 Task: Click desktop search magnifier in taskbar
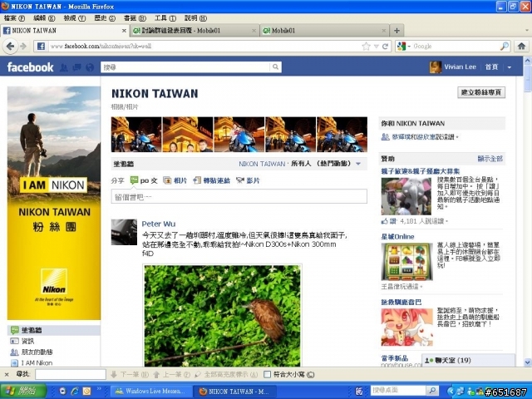(432, 391)
